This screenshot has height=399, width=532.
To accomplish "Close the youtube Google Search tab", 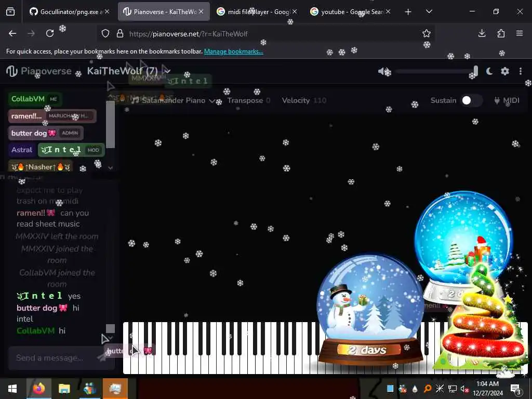I will point(388,11).
